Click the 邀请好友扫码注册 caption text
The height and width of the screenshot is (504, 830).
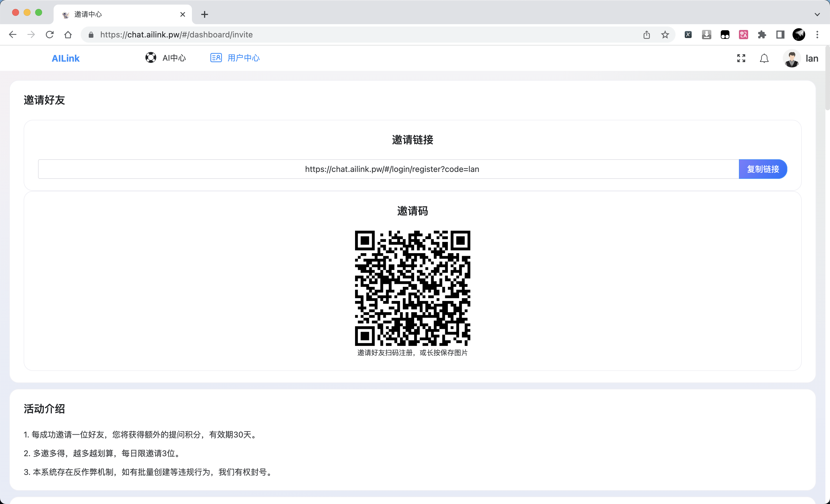tap(413, 353)
